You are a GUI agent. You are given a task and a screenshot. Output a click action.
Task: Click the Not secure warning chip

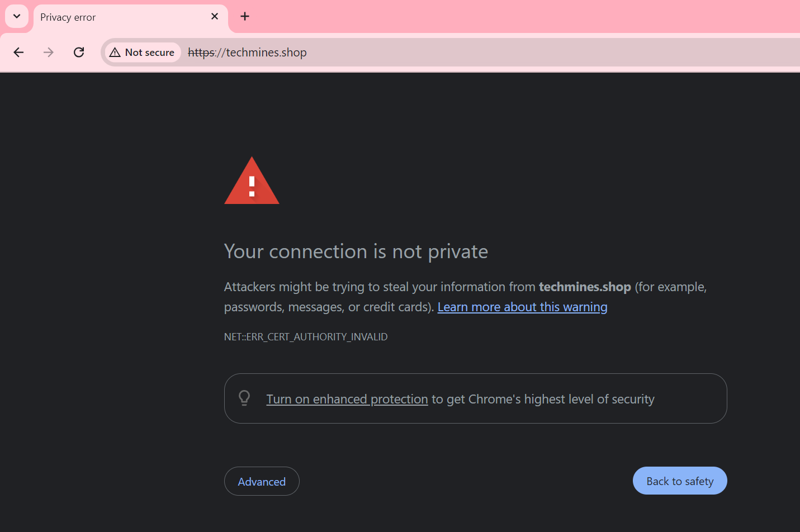[x=143, y=53]
